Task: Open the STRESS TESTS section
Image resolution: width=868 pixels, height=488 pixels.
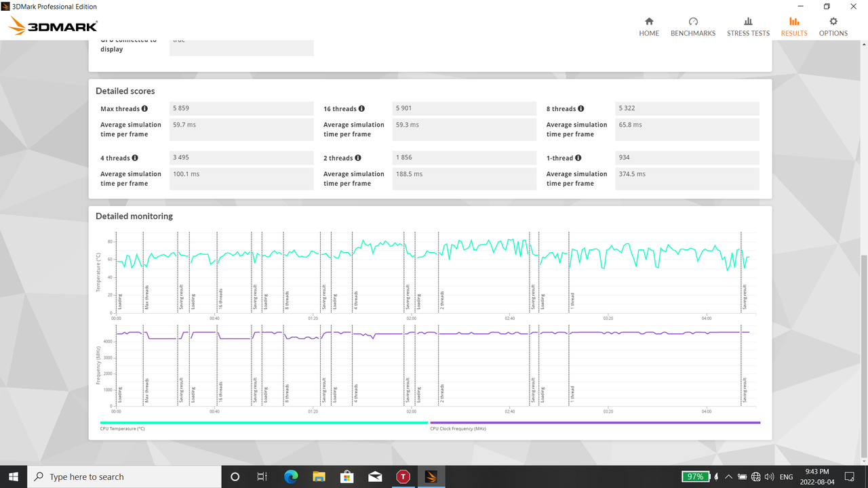Action: (748, 26)
